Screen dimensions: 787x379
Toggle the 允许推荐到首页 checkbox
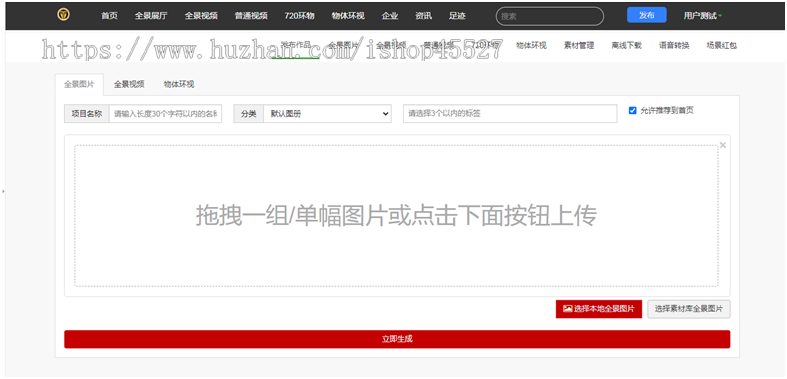click(632, 110)
